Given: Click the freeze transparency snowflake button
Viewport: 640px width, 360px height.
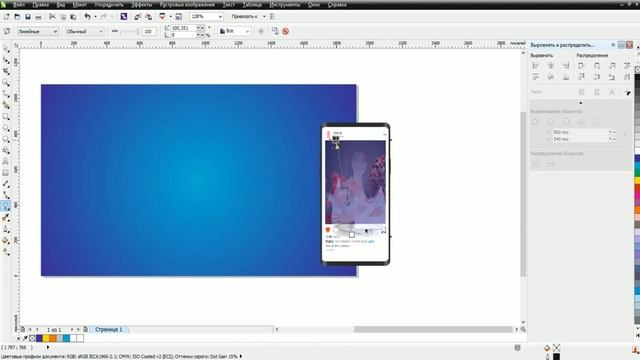Looking at the screenshot, I should 261,31.
